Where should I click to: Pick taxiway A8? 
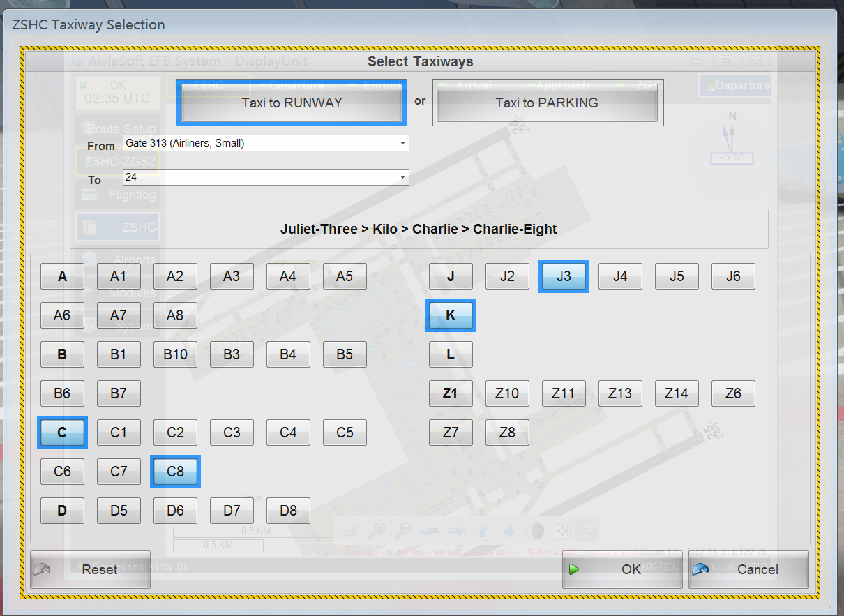(175, 315)
